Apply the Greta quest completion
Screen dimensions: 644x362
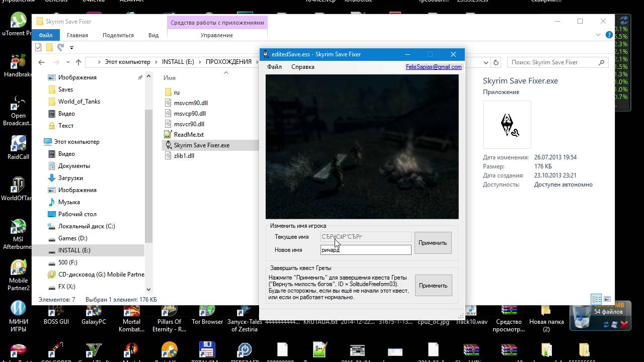(433, 286)
